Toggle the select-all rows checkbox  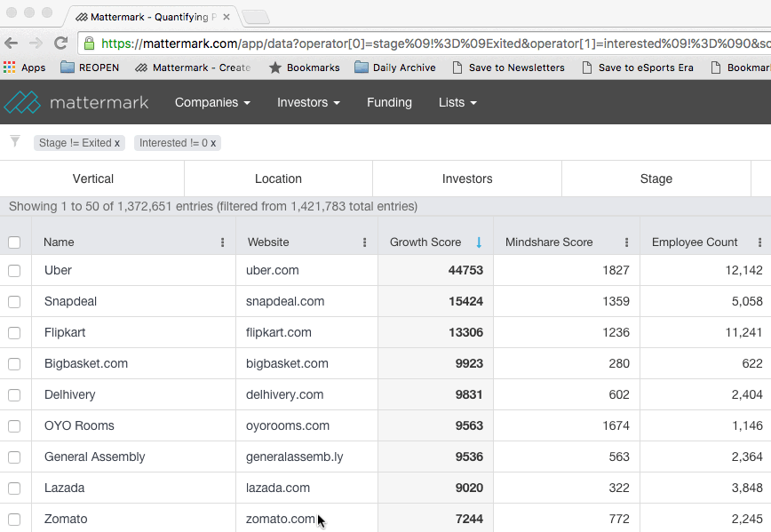point(14,242)
